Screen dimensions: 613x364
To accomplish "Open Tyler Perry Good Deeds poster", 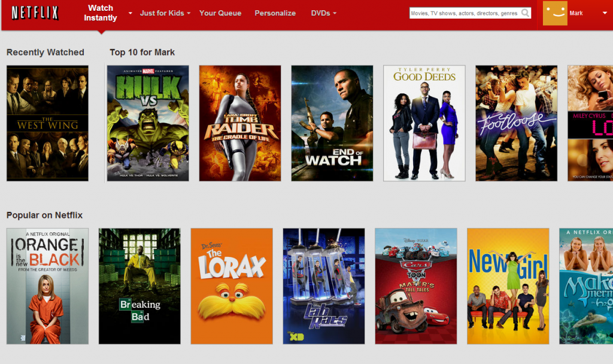I will pyautogui.click(x=424, y=123).
